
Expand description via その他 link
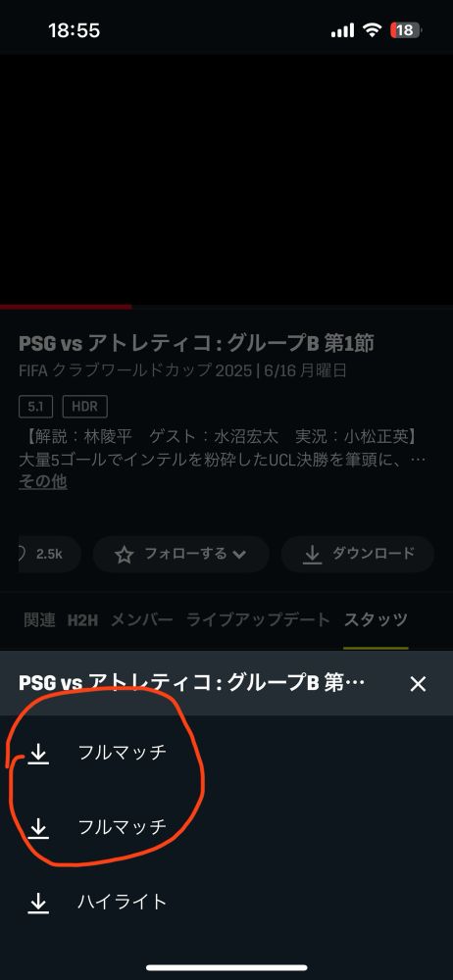(43, 482)
